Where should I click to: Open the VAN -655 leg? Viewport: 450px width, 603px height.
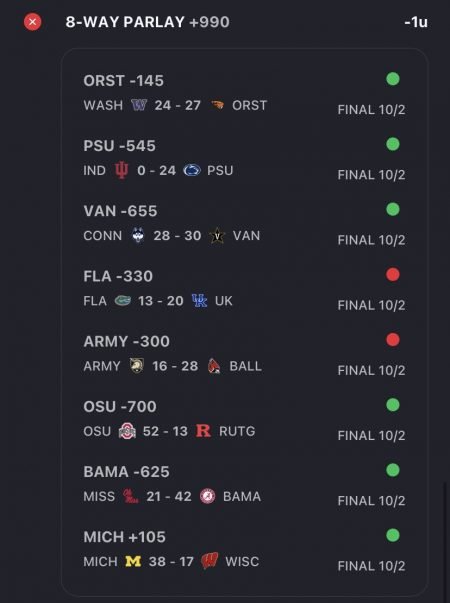(120, 211)
